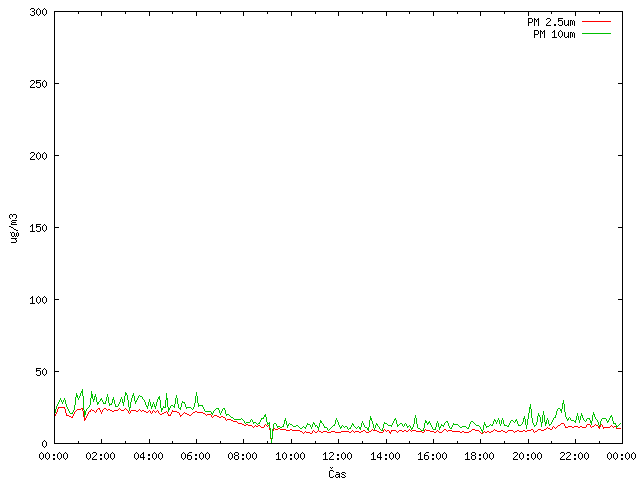Click the x-axis tick label 12:00
The height and width of the screenshot is (480, 640).
(338, 456)
